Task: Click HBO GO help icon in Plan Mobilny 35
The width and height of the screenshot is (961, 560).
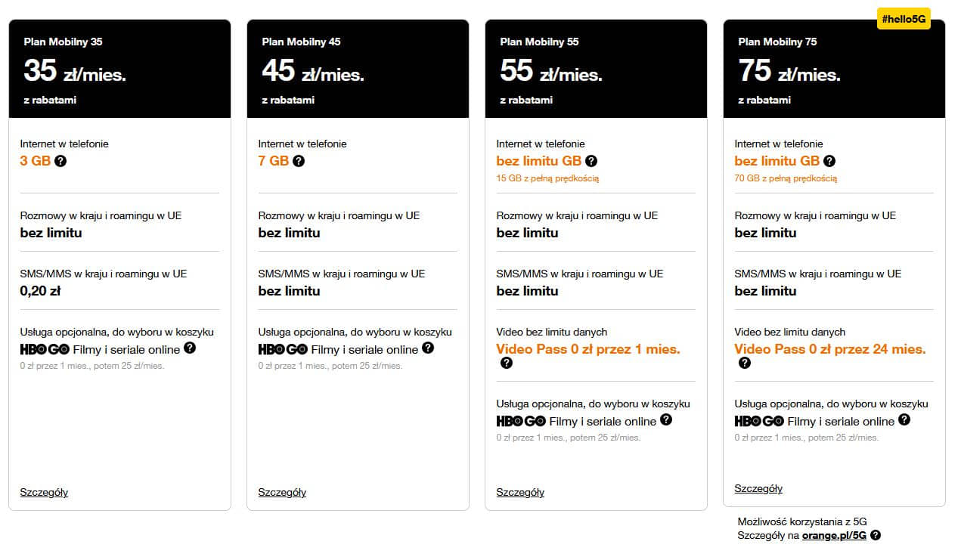Action: [x=190, y=348]
